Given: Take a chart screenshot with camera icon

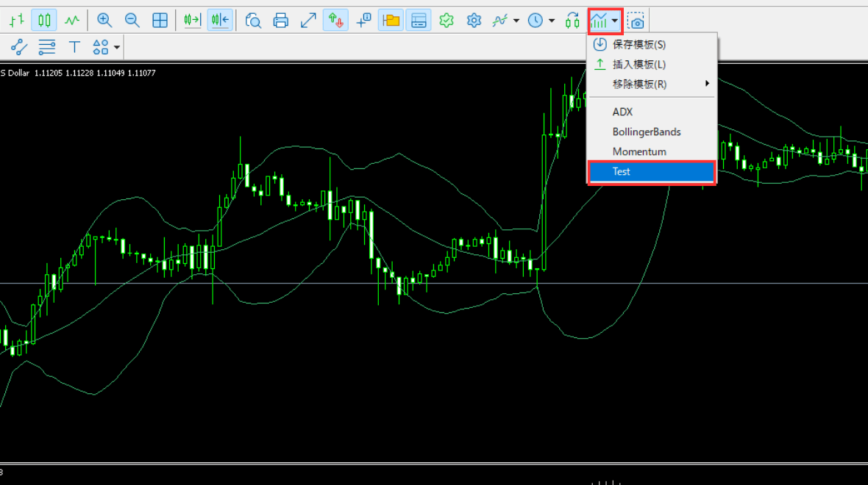Looking at the screenshot, I should pos(636,21).
